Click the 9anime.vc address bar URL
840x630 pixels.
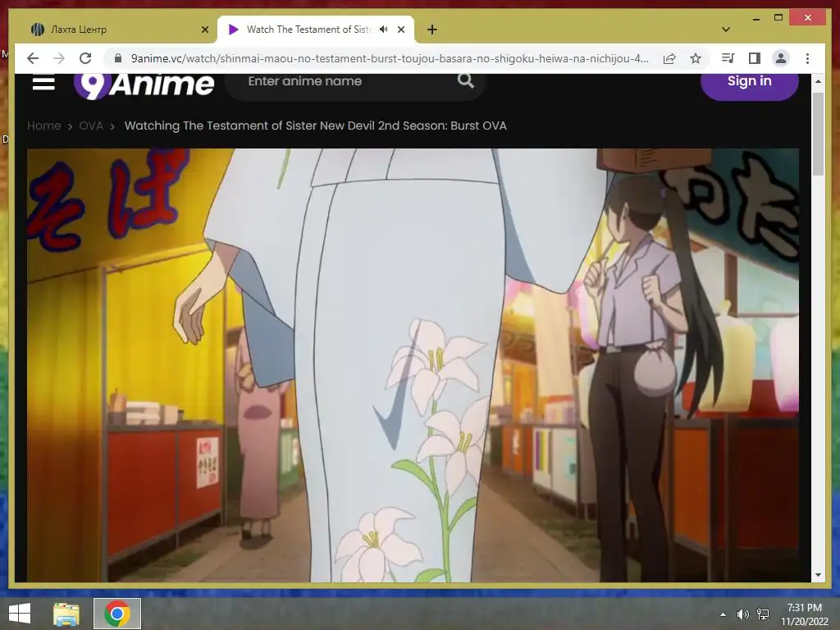pyautogui.click(x=390, y=58)
